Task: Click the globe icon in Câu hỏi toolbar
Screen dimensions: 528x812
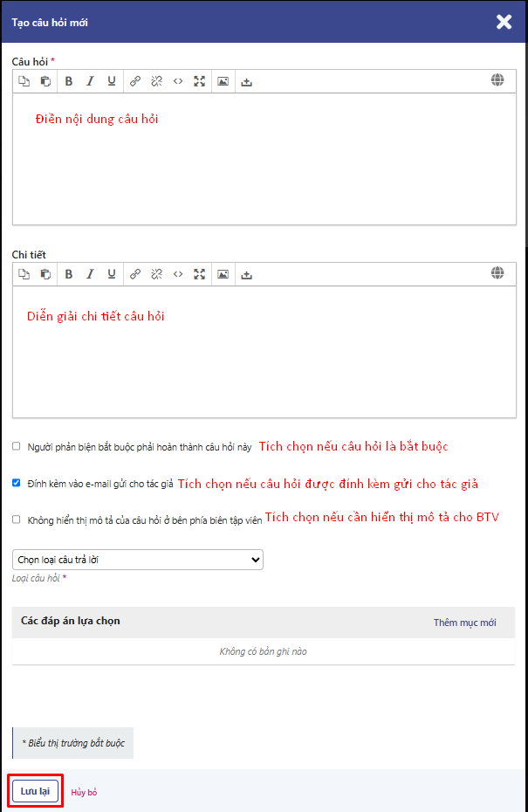Action: click(x=497, y=80)
